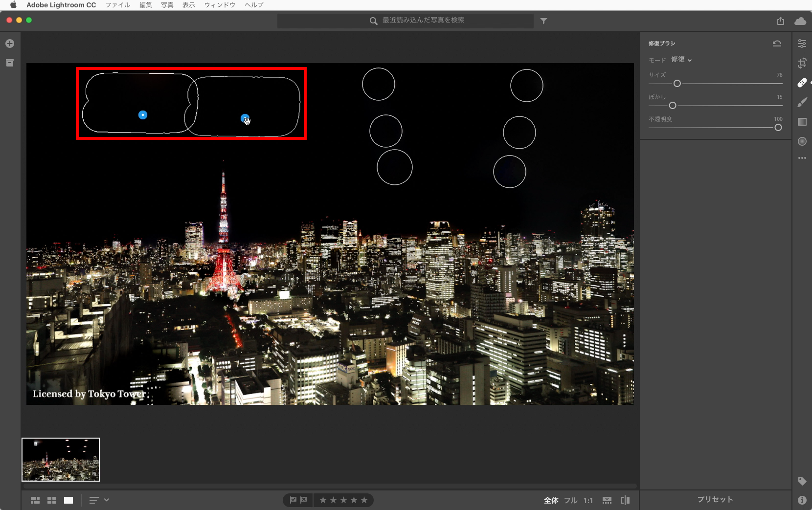Switch to square grid view icon
Viewport: 812px width, 510px height.
click(52, 500)
